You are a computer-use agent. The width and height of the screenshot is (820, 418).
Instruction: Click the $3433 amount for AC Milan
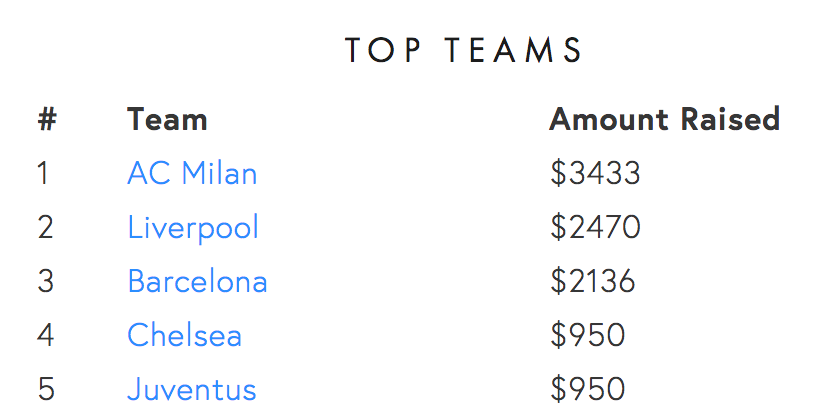point(595,173)
